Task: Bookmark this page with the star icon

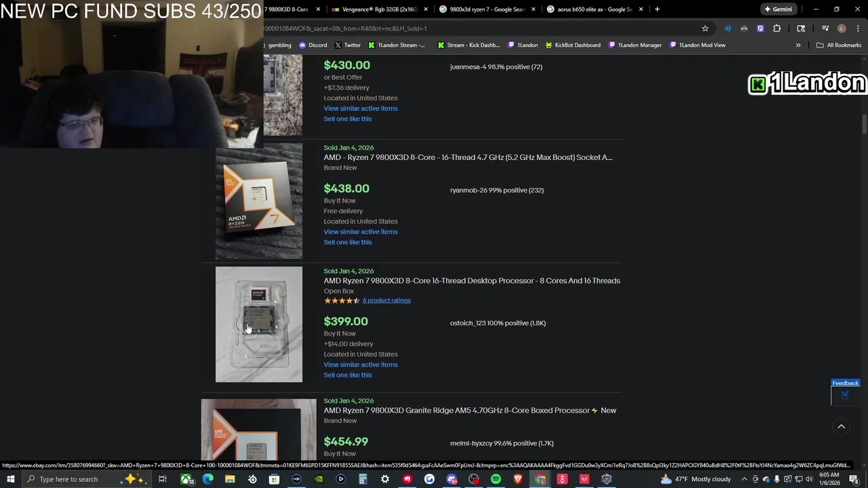Action: pyautogui.click(x=705, y=28)
